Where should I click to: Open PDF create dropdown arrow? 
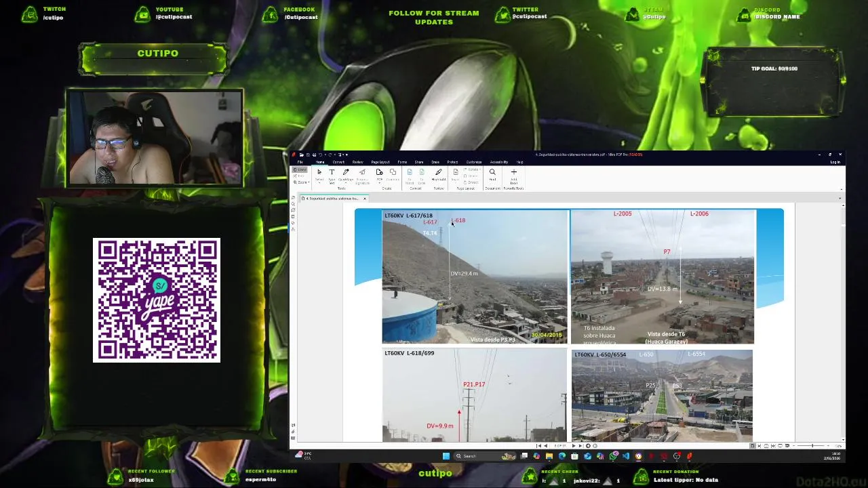pyautogui.click(x=379, y=183)
